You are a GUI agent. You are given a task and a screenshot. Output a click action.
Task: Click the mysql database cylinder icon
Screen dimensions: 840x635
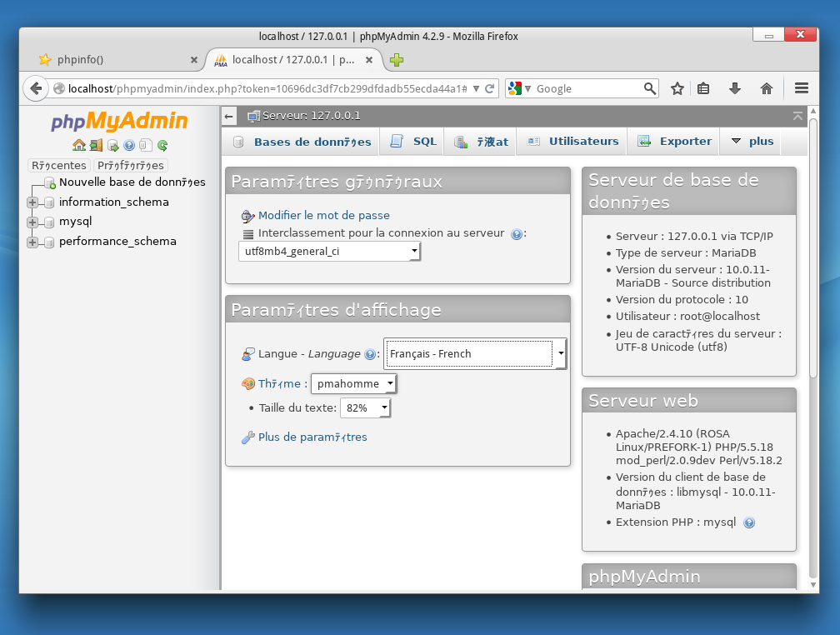(49, 222)
